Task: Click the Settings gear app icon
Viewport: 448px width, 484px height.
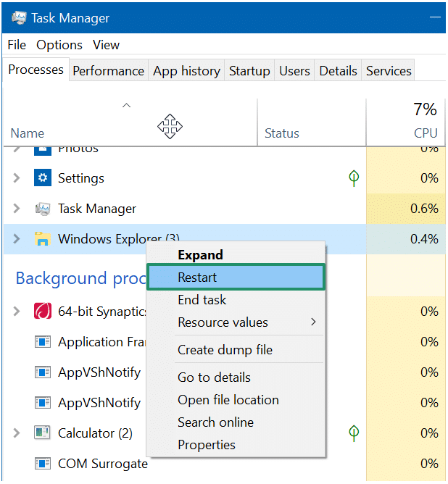Action: [43, 178]
